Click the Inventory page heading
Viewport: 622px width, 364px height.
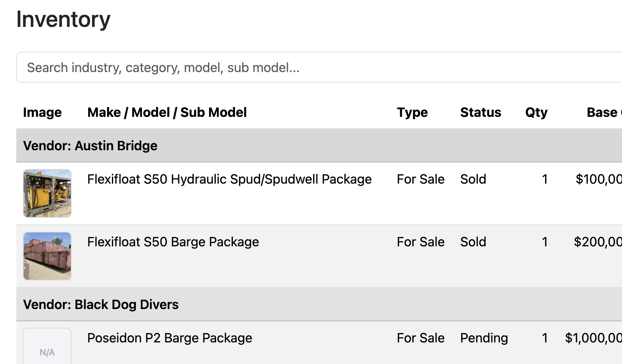(x=64, y=20)
